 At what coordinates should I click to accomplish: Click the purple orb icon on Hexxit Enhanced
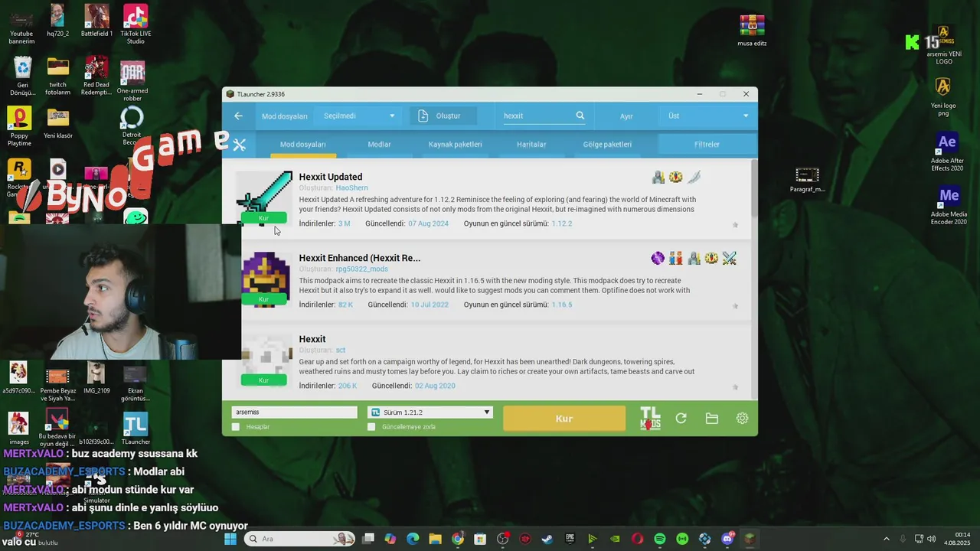(x=658, y=259)
